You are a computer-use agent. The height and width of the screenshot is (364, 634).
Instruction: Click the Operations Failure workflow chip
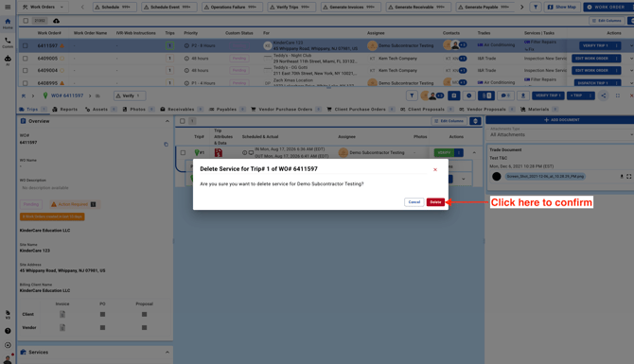click(232, 7)
